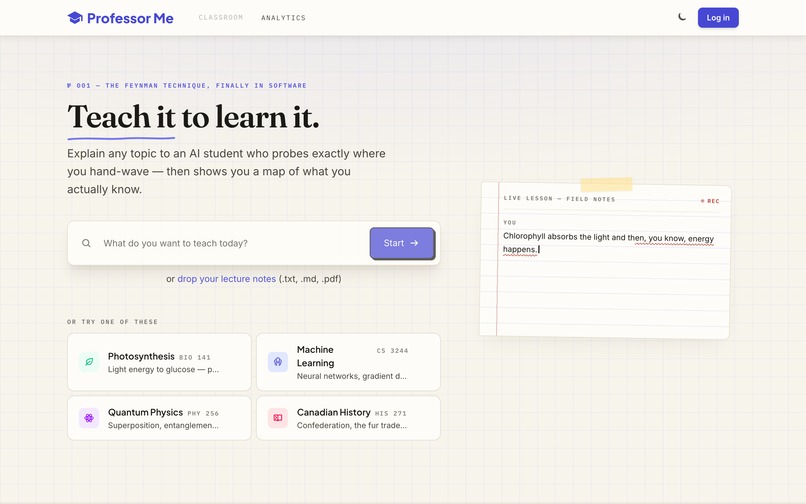Click the '001 — THE FEYNMAN TECHNIQUE' tagline
This screenshot has width=806, height=504.
pyautogui.click(x=187, y=85)
